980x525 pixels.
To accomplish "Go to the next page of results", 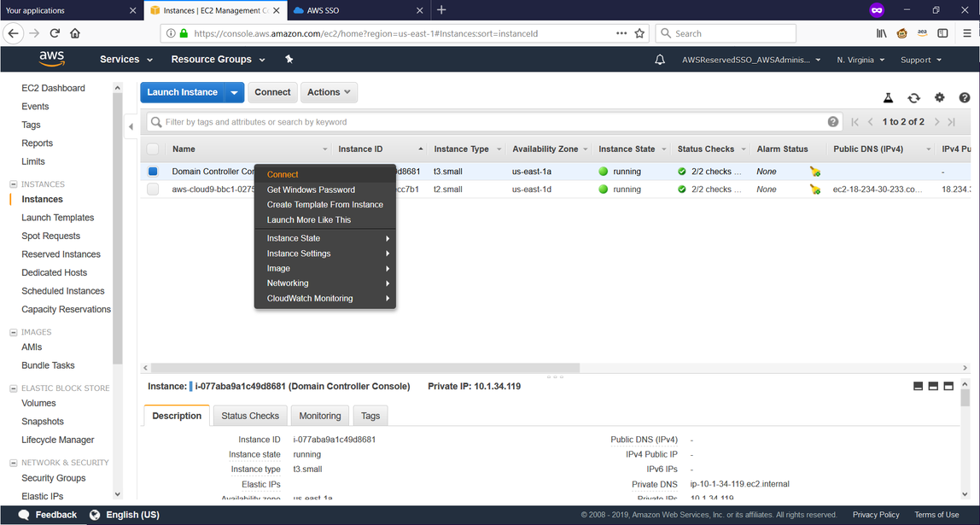I will [936, 122].
